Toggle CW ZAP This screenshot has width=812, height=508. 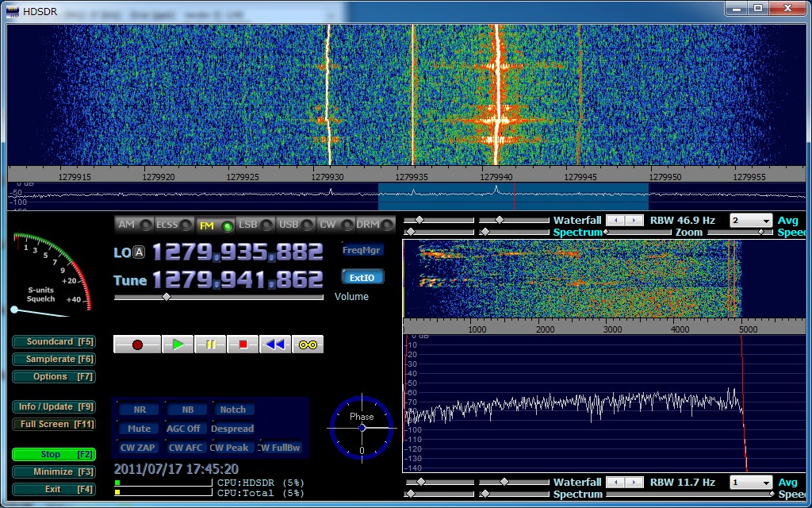point(138,448)
